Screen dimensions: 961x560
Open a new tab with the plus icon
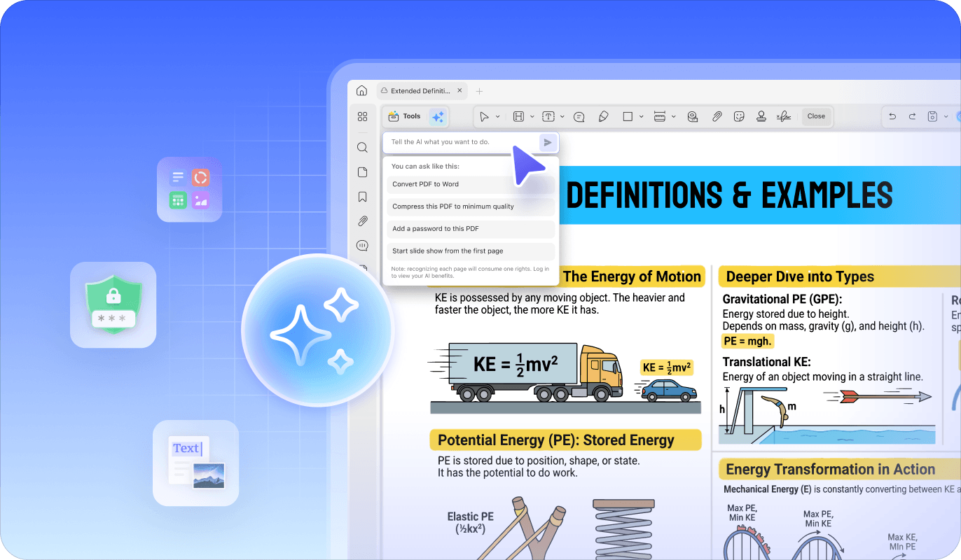click(x=480, y=91)
